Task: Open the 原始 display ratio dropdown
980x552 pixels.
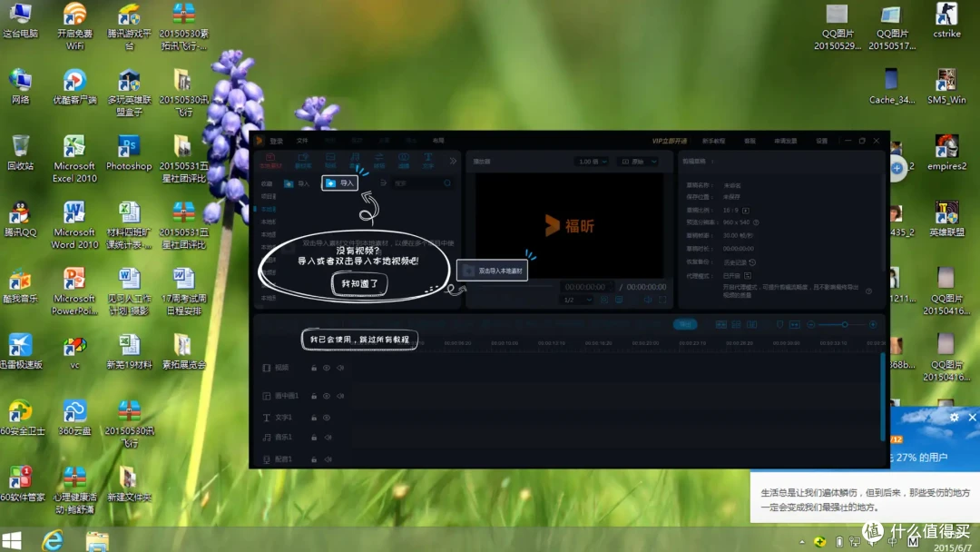Action: tap(638, 162)
